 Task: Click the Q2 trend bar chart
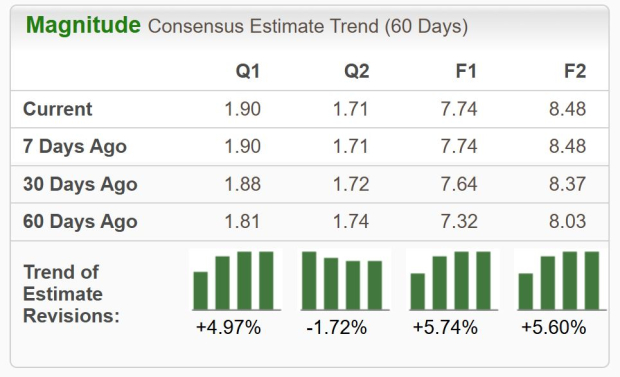345,280
